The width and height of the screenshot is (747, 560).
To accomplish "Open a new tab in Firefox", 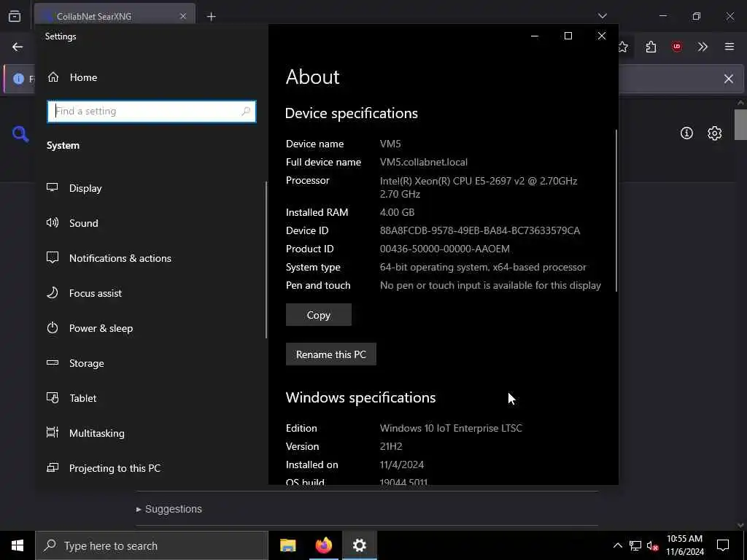I will [x=211, y=17].
